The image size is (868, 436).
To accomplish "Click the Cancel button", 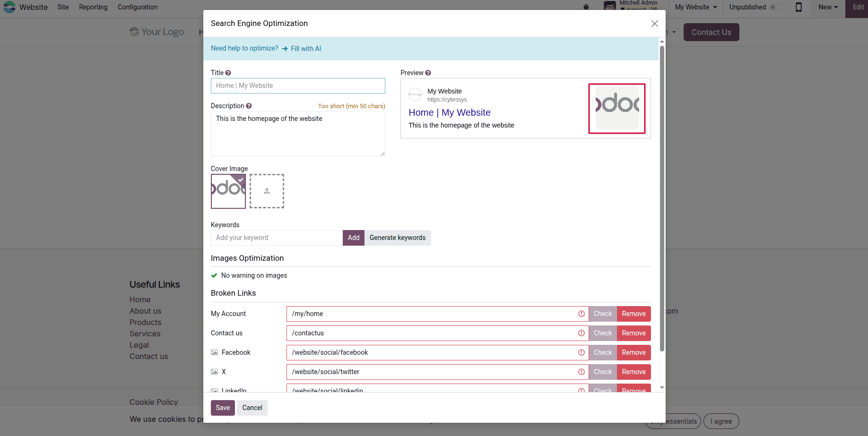I will click(x=252, y=408).
